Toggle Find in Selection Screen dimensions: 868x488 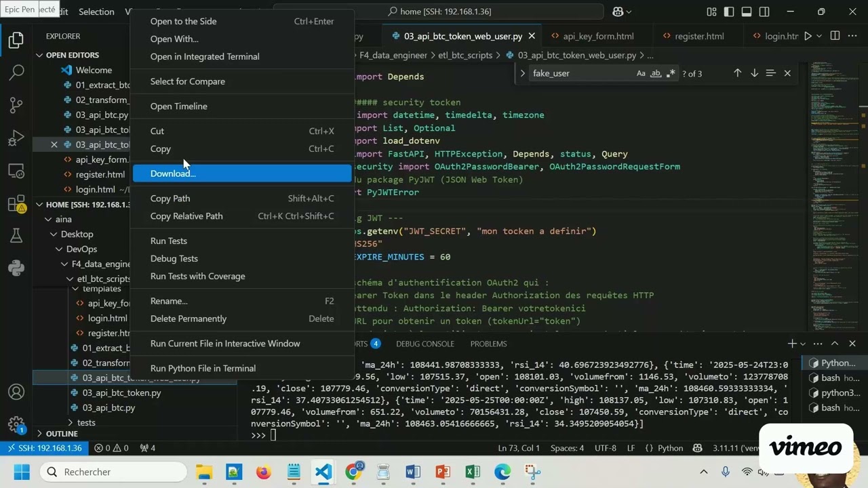(770, 73)
